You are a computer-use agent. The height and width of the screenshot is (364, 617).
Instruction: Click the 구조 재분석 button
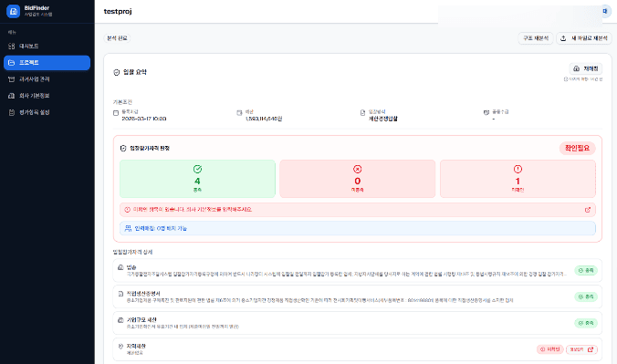536,38
